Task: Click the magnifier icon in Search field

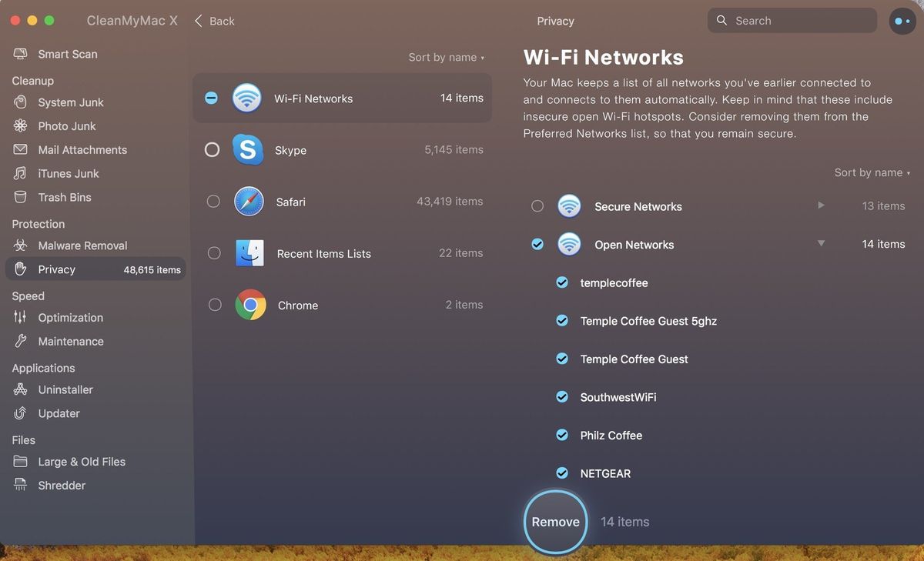Action: [x=721, y=21]
